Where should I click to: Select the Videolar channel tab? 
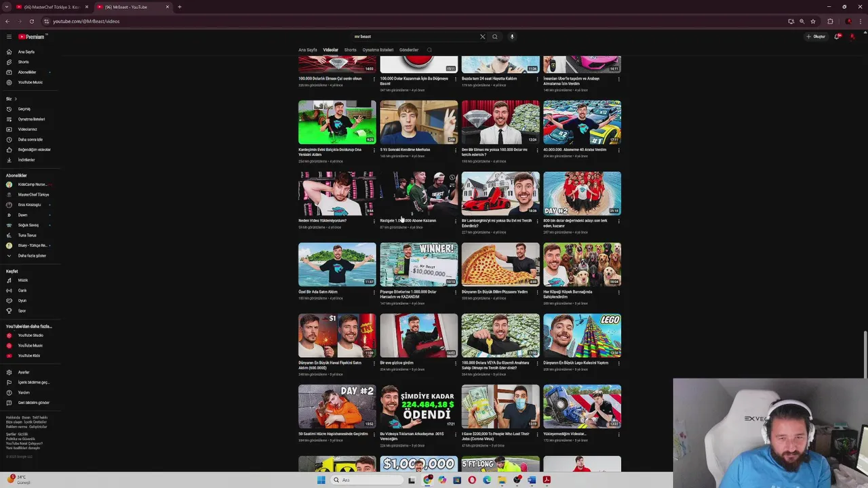[x=330, y=49]
